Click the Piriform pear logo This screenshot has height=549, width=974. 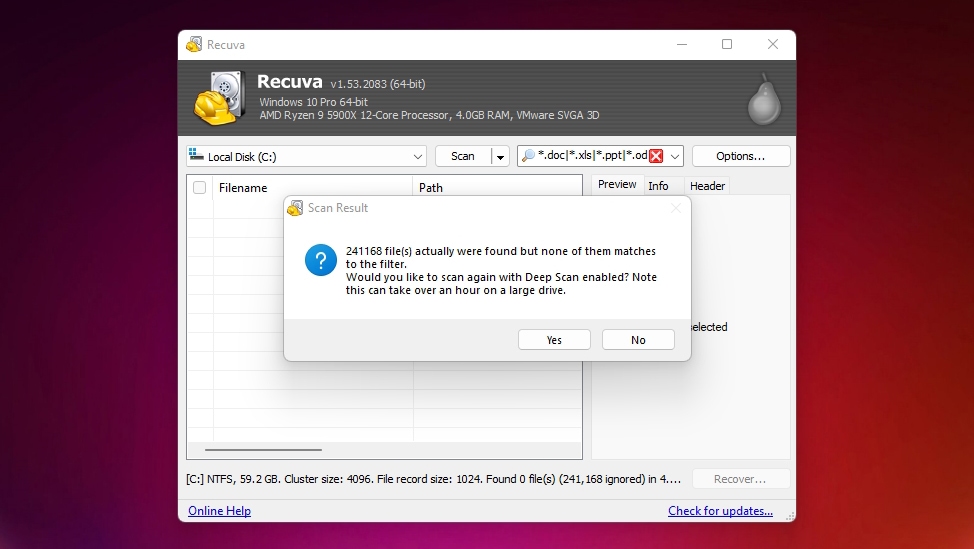pyautogui.click(x=764, y=99)
